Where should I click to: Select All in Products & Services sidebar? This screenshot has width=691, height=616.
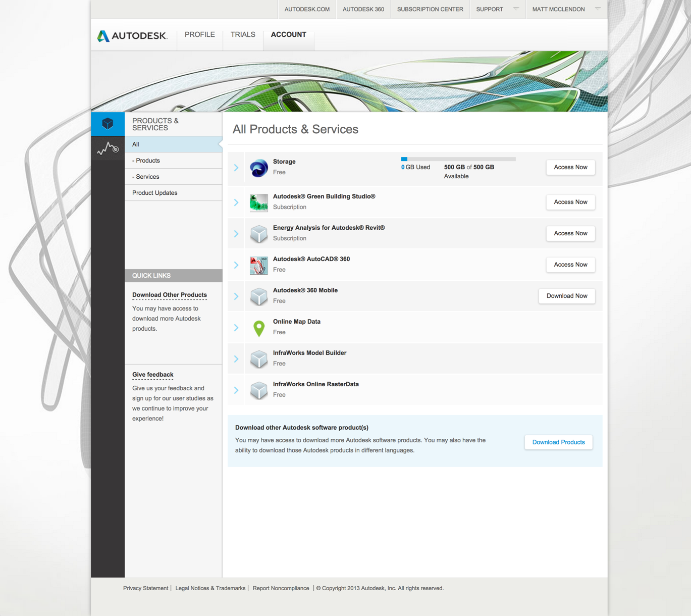pos(173,144)
